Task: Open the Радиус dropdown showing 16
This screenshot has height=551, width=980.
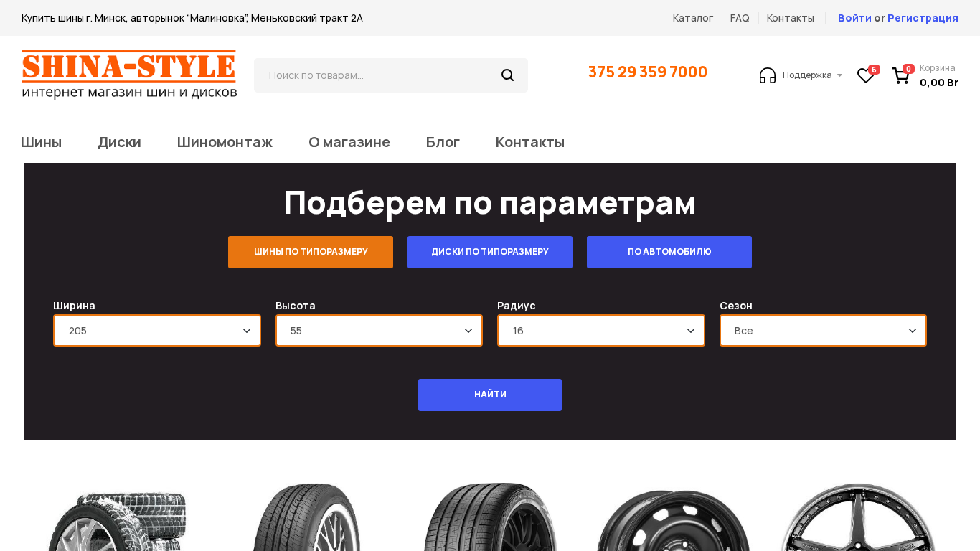Action: 601,331
